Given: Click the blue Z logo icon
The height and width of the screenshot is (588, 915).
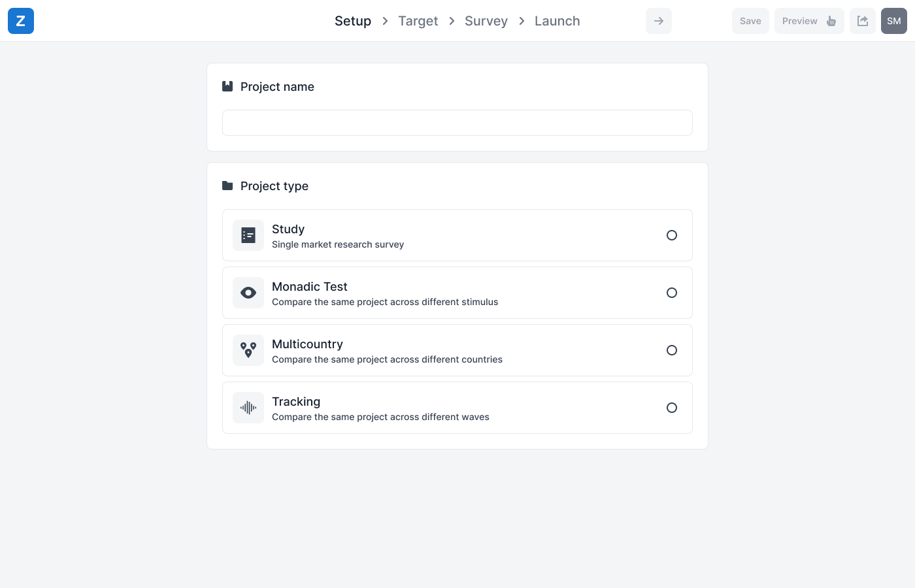Looking at the screenshot, I should [21, 21].
